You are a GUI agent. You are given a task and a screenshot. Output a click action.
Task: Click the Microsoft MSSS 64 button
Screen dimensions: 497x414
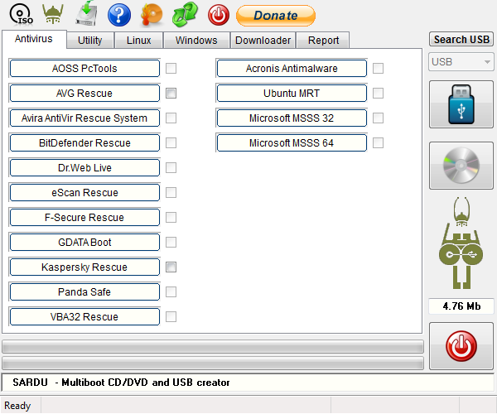[x=292, y=143]
